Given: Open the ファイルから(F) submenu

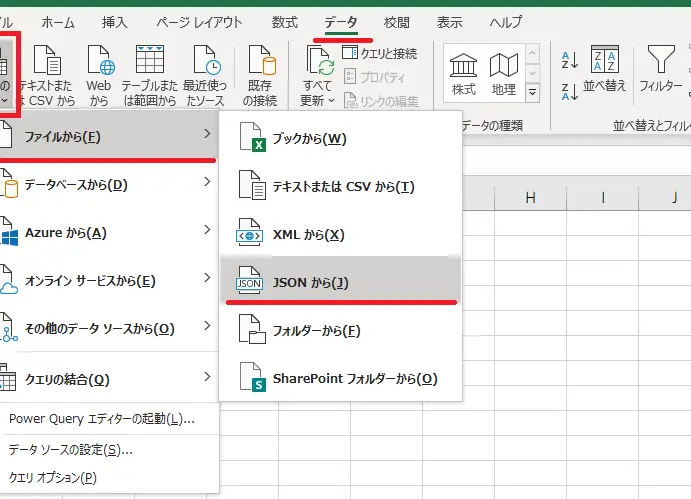Looking at the screenshot, I should (x=108, y=136).
